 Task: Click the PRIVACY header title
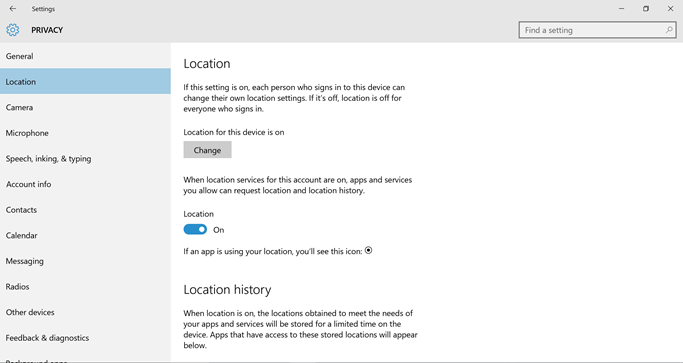pos(47,30)
